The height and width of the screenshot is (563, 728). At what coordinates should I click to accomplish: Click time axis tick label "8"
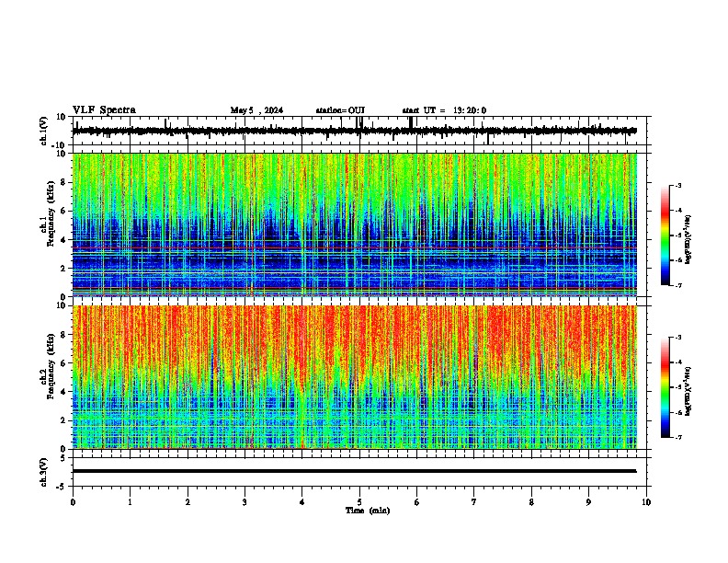531,502
